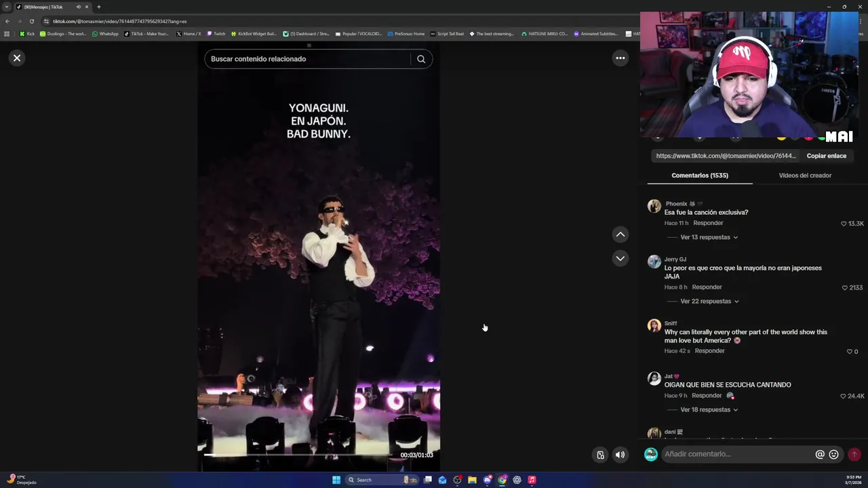The width and height of the screenshot is (868, 488).
Task: Click the red post comment arrow
Action: pos(854,454)
